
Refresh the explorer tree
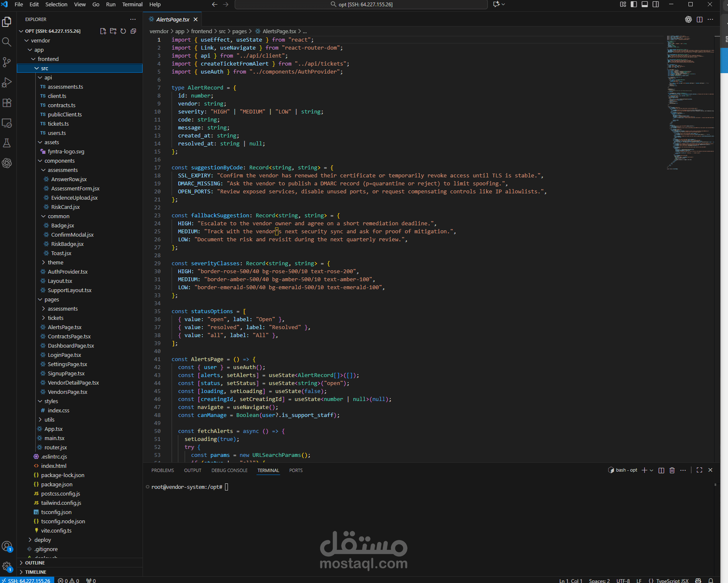(x=123, y=31)
